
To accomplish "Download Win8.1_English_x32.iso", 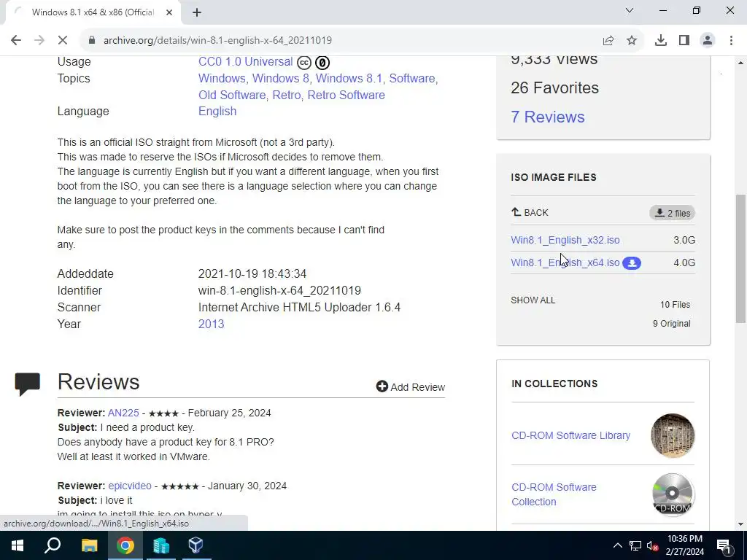I will click(x=565, y=240).
